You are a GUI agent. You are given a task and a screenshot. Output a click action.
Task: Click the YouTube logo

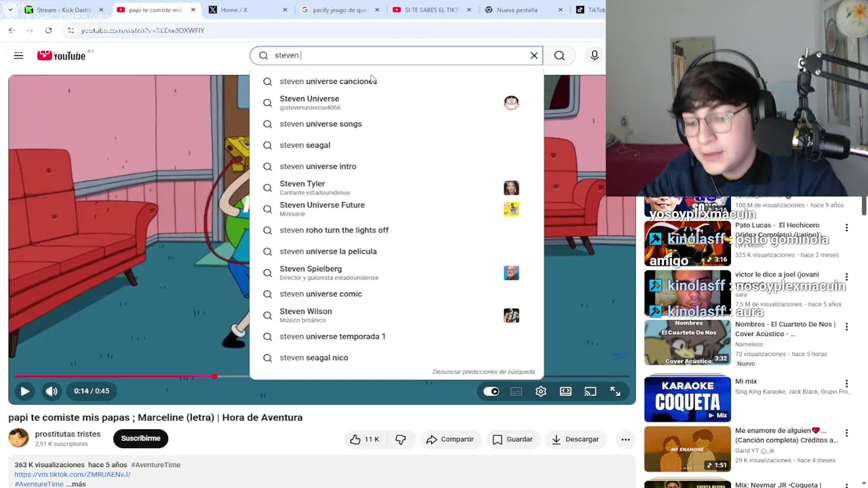[61, 56]
